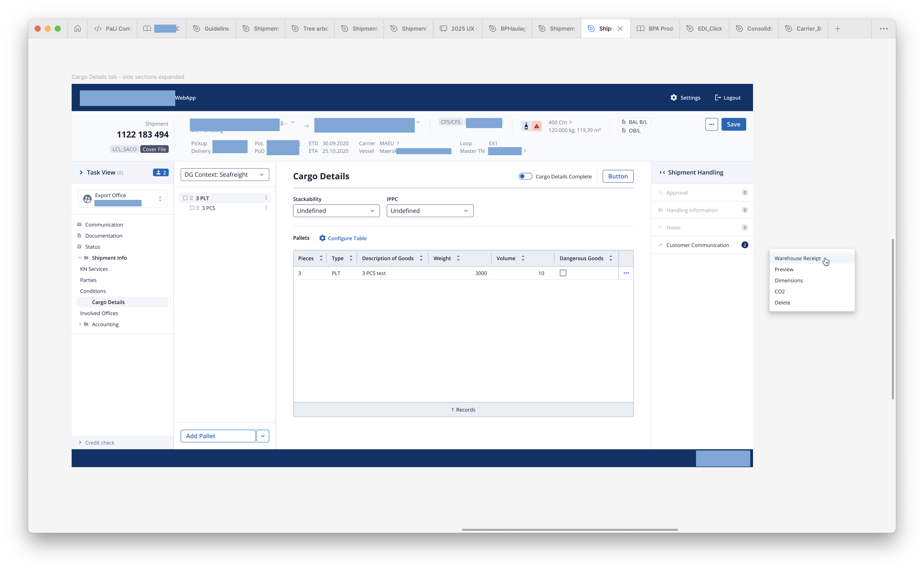Expand the Carrier MAEU chevron
This screenshot has height=570, width=924.
pyautogui.click(x=398, y=143)
